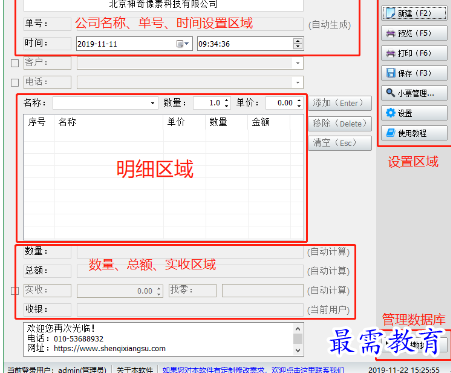Image resolution: width=451 pixels, height=373 pixels.
Task: Expand the 客户 dropdown list
Action: 298,63
